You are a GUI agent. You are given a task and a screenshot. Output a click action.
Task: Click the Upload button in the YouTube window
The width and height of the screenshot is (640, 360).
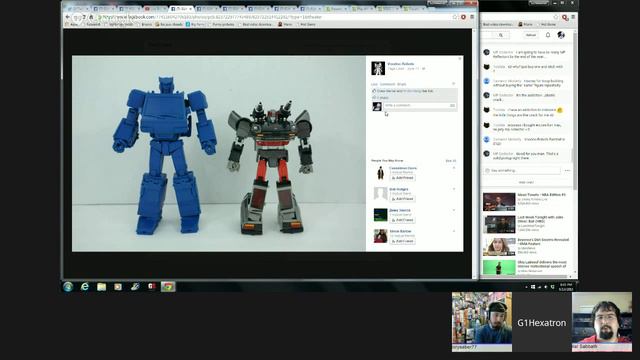(531, 35)
